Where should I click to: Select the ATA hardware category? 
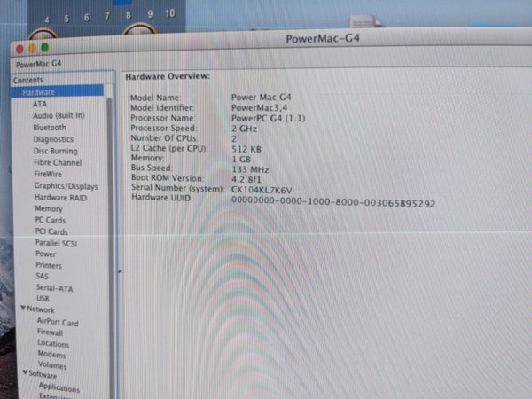point(41,104)
